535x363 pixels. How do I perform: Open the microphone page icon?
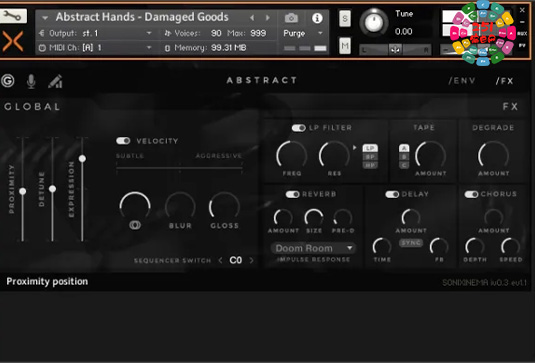point(31,81)
